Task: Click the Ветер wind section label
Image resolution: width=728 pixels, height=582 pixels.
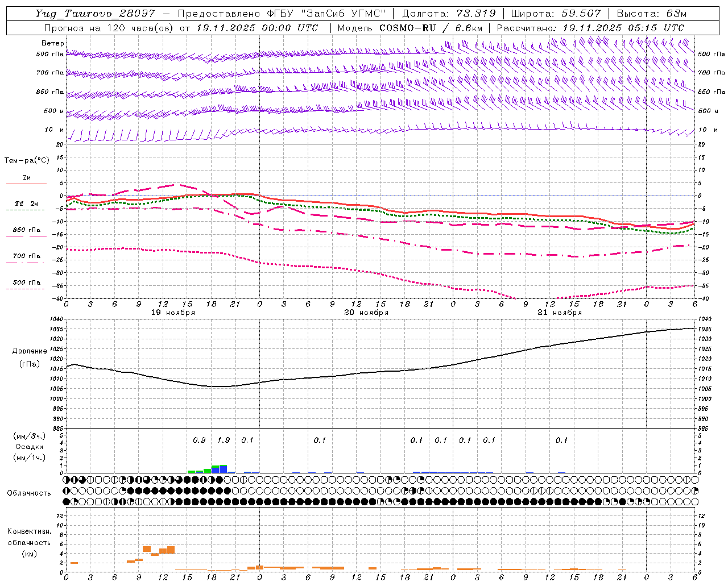Action: pyautogui.click(x=53, y=43)
